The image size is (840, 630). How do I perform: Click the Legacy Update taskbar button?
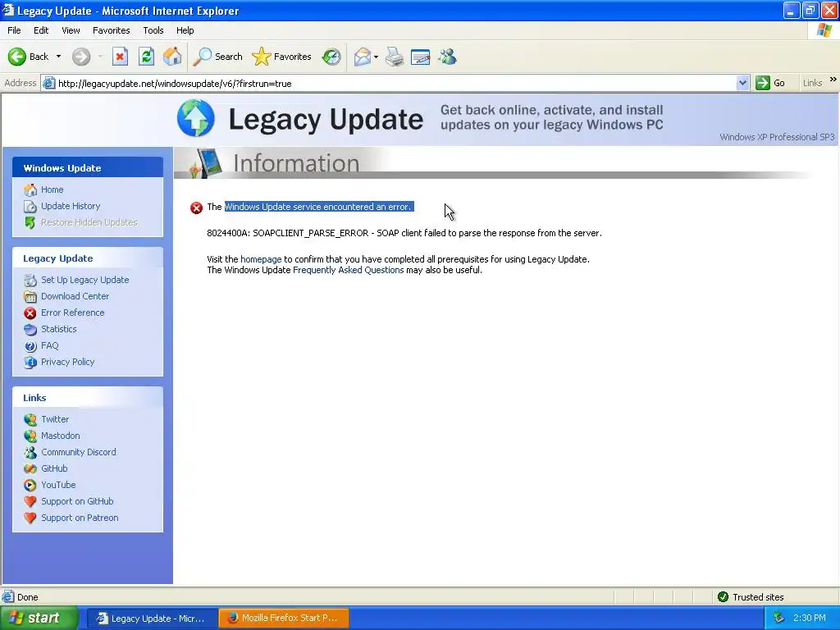point(152,619)
